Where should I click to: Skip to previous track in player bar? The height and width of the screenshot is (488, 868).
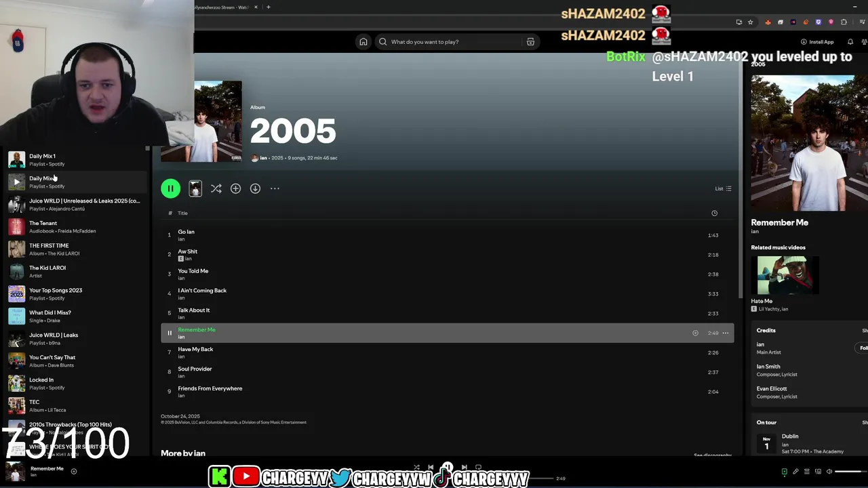tap(431, 467)
